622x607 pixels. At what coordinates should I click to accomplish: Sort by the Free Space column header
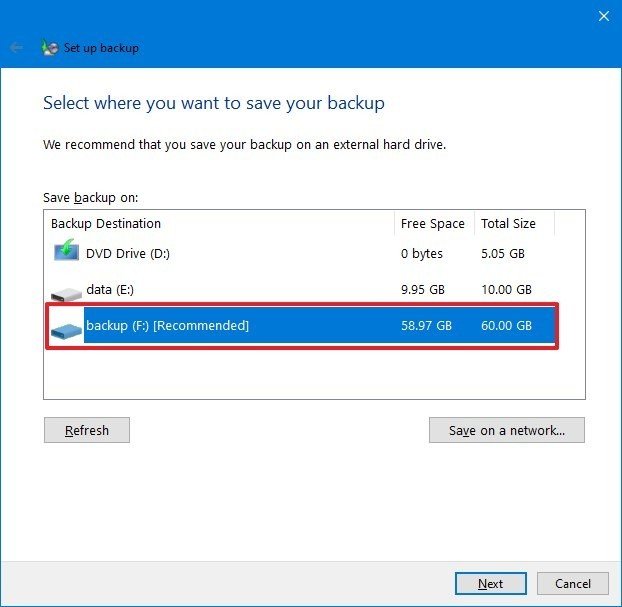click(432, 223)
